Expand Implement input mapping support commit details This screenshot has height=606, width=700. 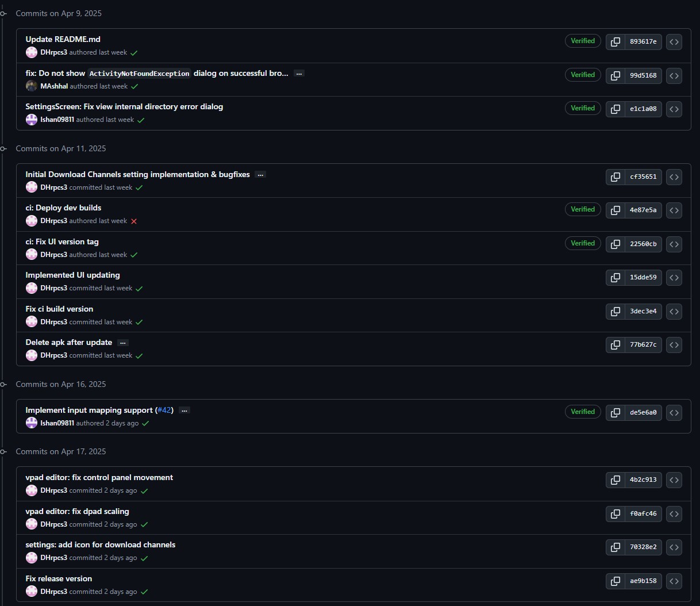184,411
